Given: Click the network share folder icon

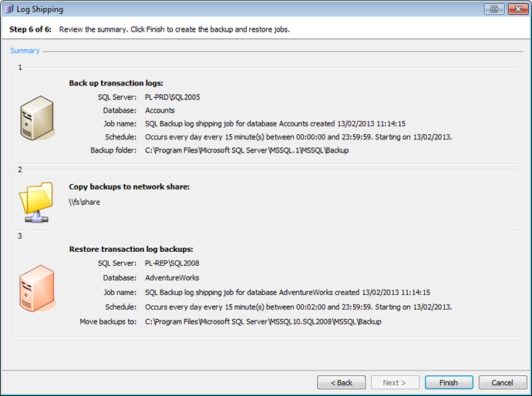Looking at the screenshot, I should point(36,201).
